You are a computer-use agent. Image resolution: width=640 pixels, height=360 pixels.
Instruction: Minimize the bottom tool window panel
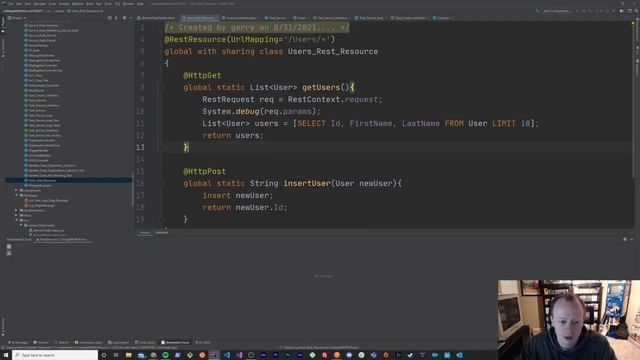(631, 240)
